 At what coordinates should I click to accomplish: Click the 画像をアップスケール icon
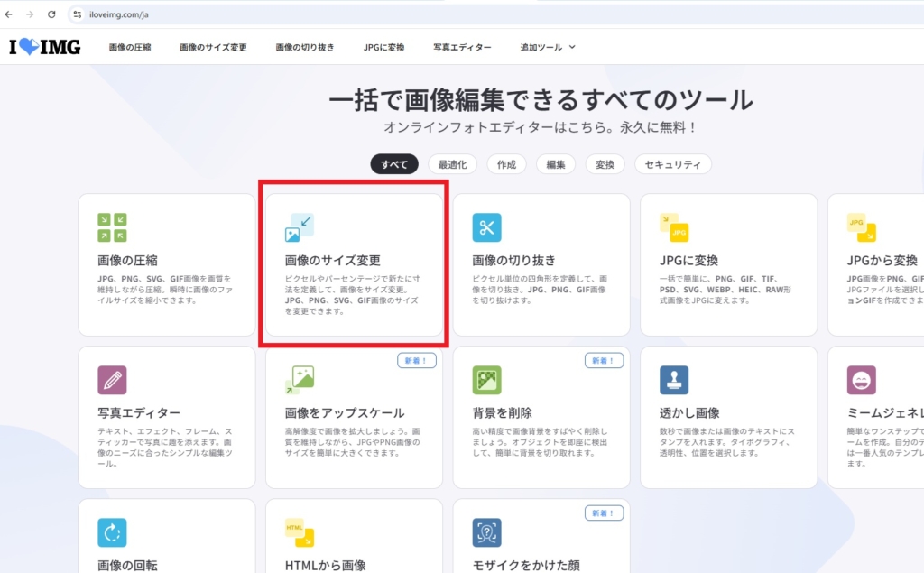[x=300, y=380]
